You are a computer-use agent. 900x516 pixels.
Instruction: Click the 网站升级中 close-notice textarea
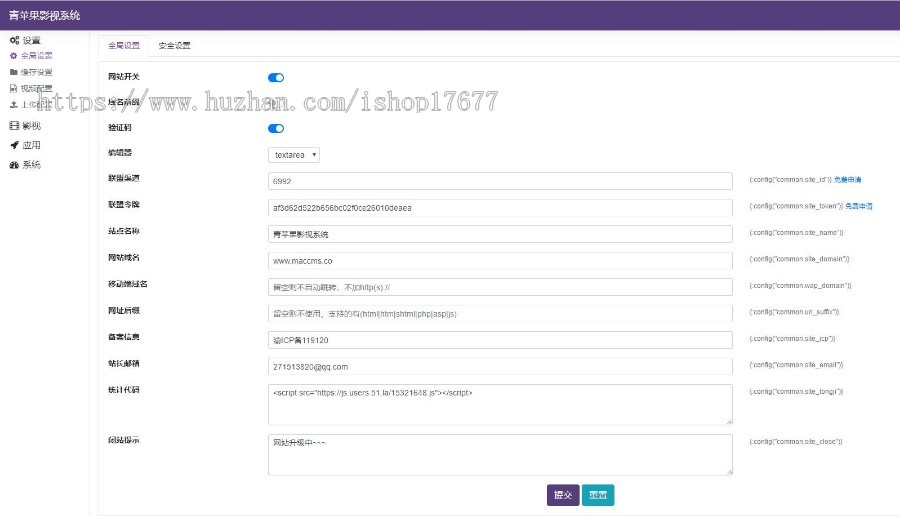coord(500,455)
